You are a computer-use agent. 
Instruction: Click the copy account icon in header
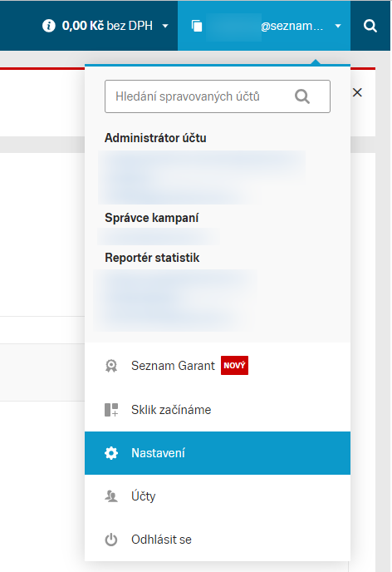197,26
